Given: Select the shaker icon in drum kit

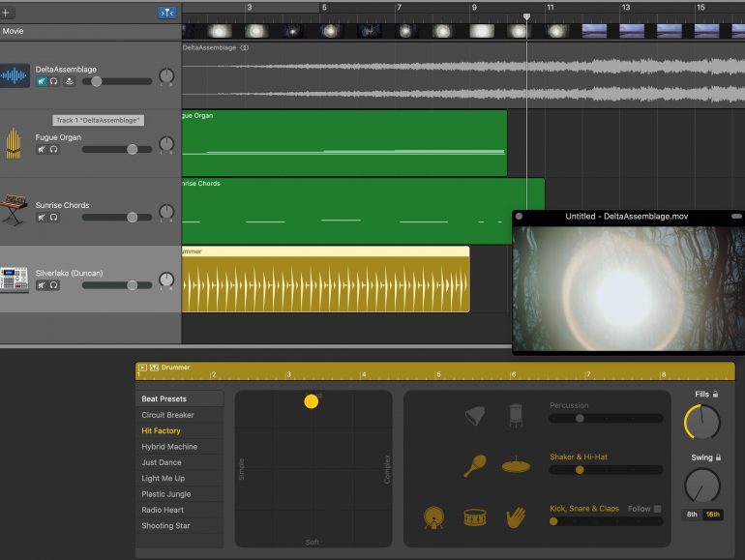Looking at the screenshot, I should (x=475, y=466).
